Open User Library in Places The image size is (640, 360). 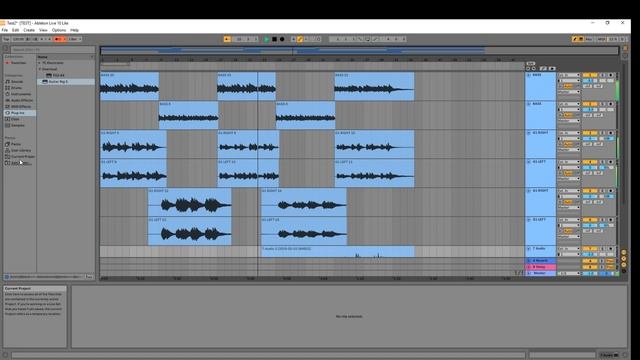[20, 150]
